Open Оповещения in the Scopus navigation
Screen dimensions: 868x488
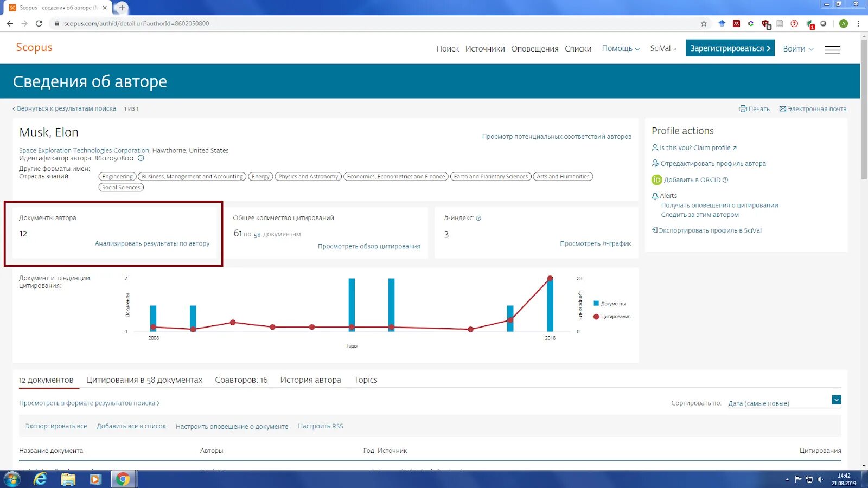535,49
